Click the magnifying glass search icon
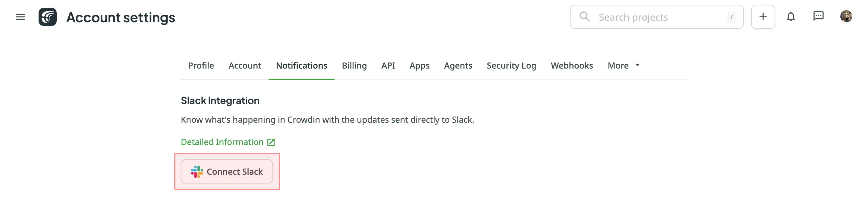868x200 pixels. tap(585, 17)
